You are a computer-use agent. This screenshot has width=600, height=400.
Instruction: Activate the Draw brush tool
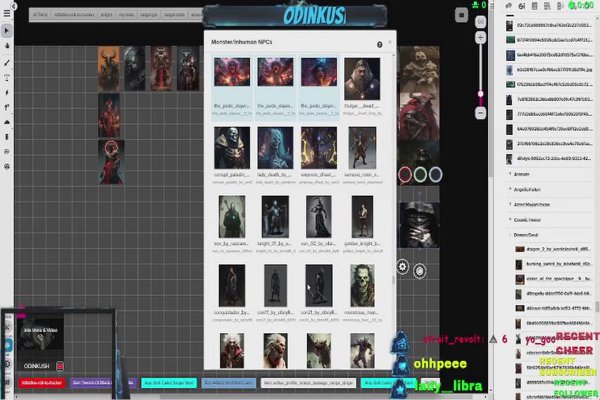click(x=7, y=63)
